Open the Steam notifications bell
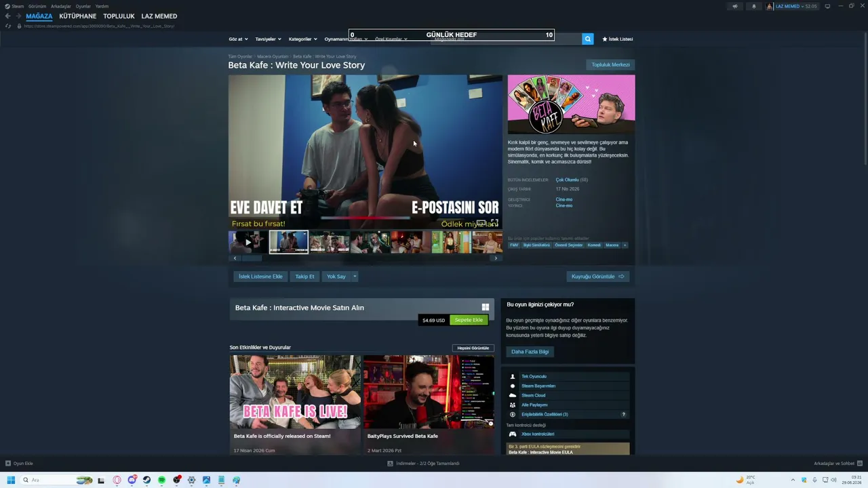The width and height of the screenshot is (868, 488). coord(753,6)
